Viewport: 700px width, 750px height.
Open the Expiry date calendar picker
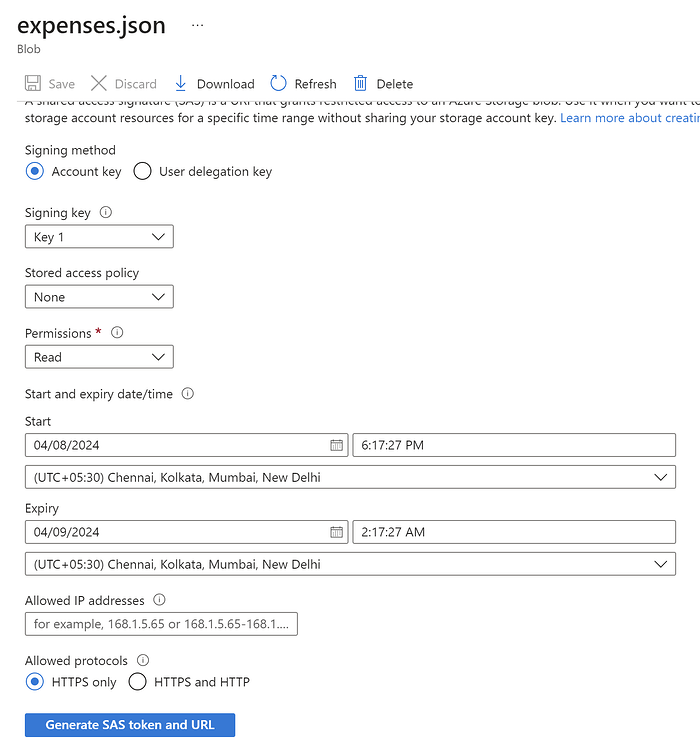pyautogui.click(x=336, y=532)
